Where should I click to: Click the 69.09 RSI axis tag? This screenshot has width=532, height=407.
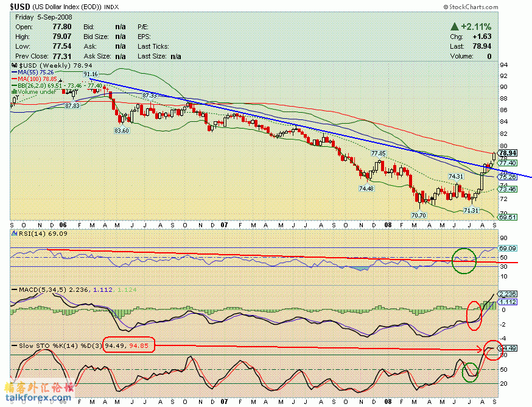508,248
